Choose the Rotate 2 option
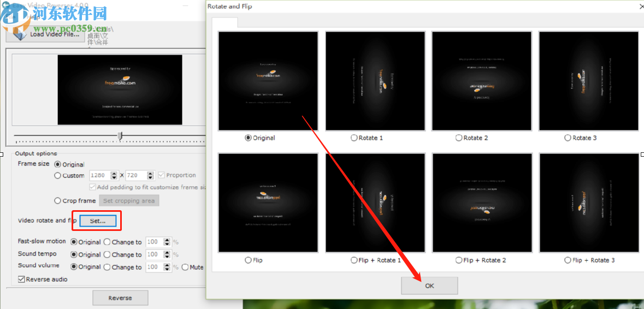The width and height of the screenshot is (644, 309). point(472,138)
